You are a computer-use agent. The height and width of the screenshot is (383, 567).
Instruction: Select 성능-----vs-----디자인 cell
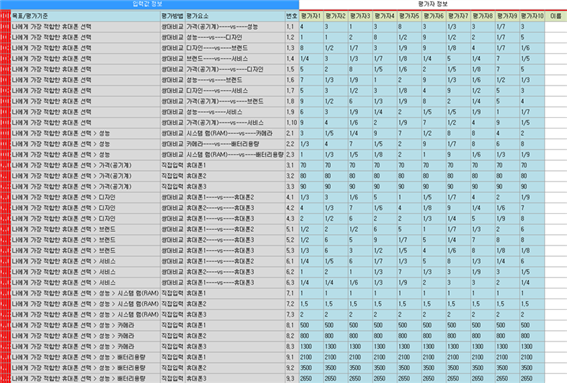[235, 37]
